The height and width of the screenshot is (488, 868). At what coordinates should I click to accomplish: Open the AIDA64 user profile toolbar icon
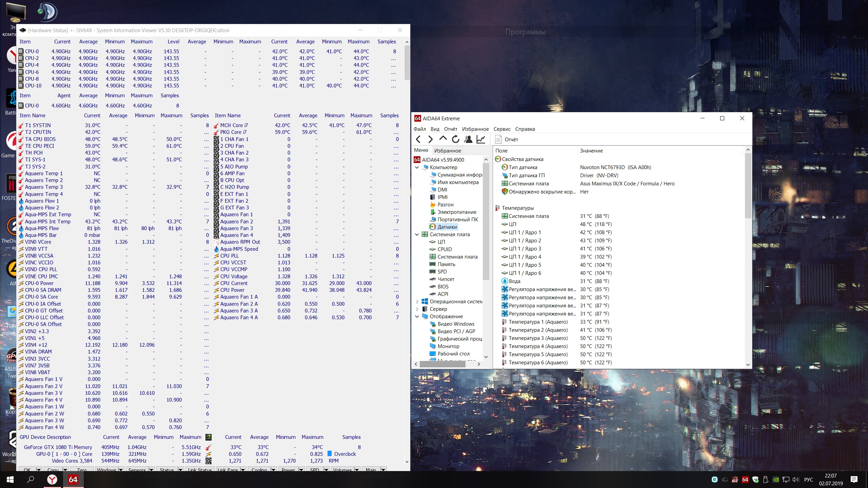[x=468, y=139]
